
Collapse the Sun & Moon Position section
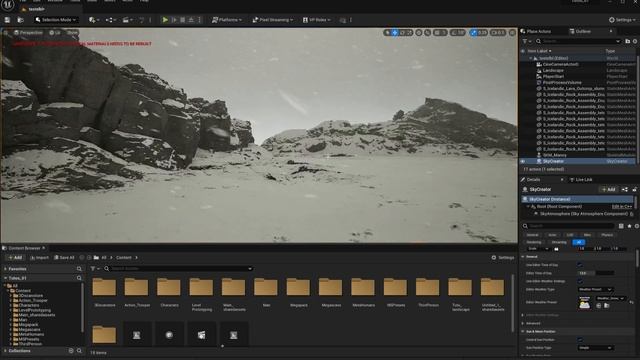(523, 331)
